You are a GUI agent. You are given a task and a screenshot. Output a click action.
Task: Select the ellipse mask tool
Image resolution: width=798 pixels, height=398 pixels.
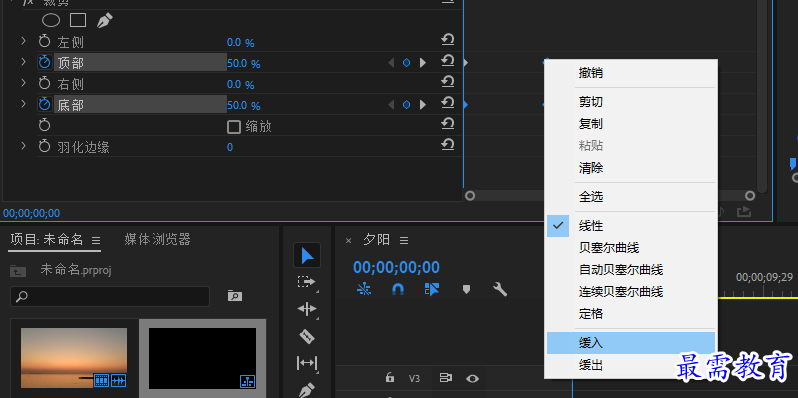51,20
